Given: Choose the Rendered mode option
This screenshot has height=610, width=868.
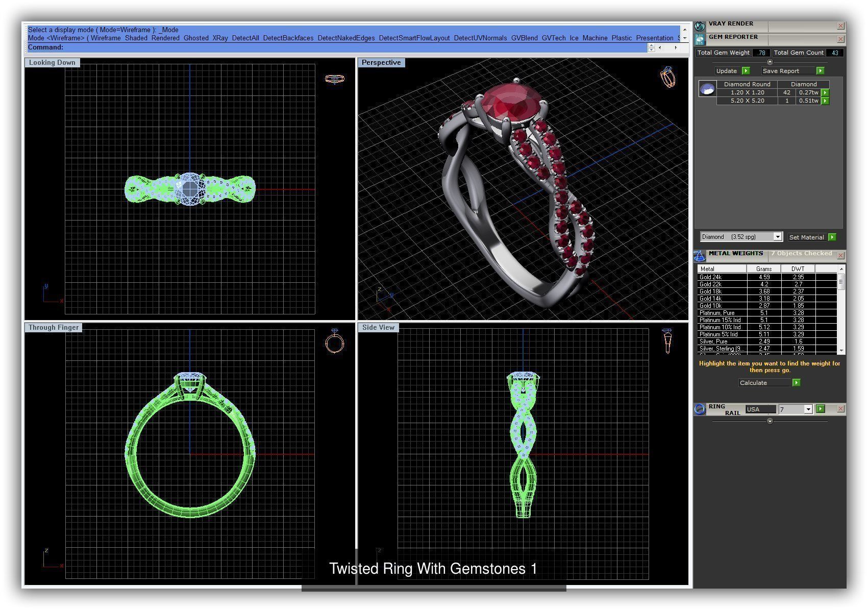Looking at the screenshot, I should (165, 38).
